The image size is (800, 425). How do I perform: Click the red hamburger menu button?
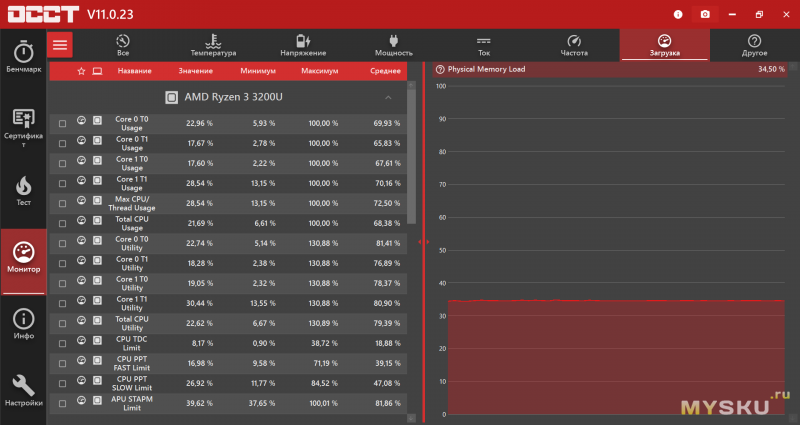tap(60, 45)
